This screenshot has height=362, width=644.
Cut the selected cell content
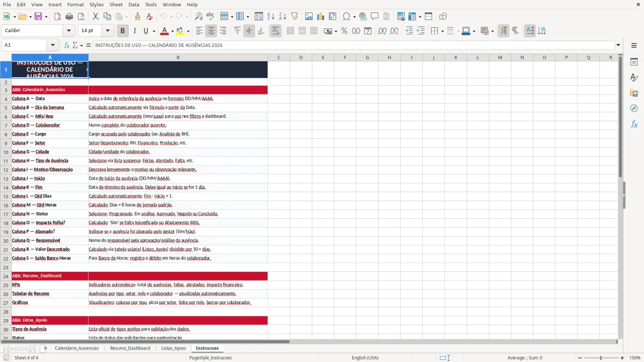(x=96, y=17)
